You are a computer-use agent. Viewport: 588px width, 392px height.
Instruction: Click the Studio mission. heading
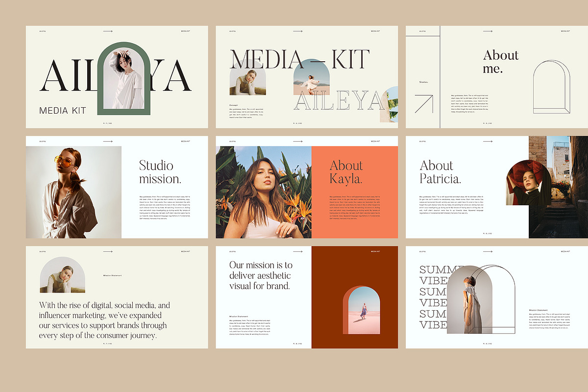[x=160, y=172]
